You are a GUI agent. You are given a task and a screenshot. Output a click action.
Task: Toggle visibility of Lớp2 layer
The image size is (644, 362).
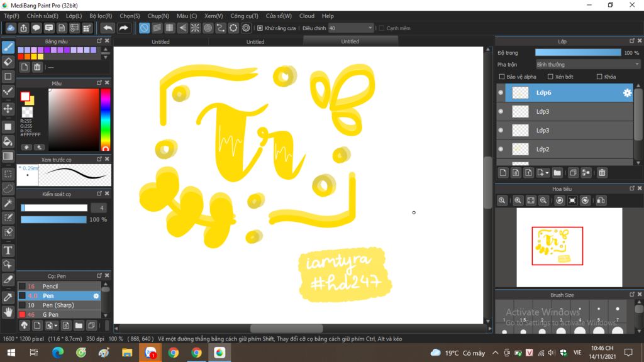point(501,150)
